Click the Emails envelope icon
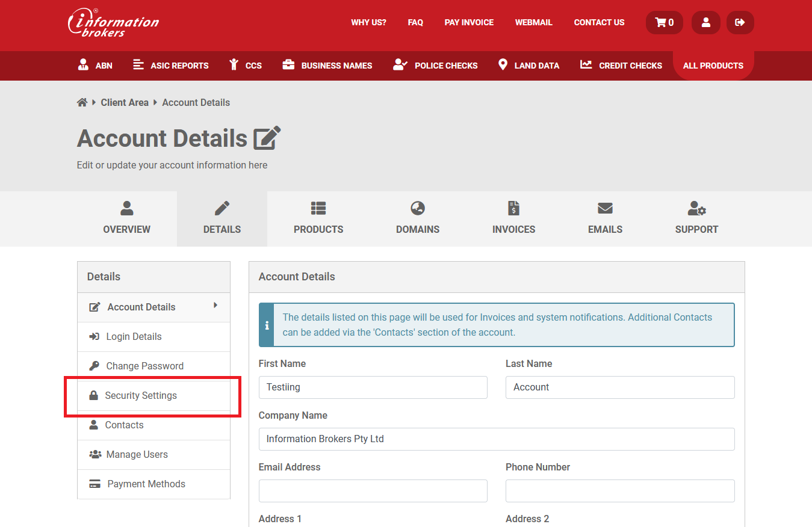The width and height of the screenshot is (812, 527). click(605, 208)
